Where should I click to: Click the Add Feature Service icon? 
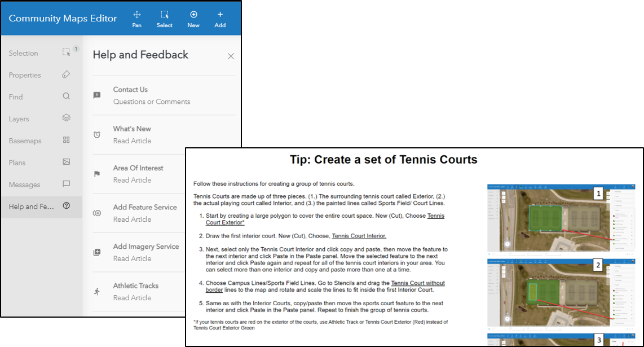click(97, 213)
